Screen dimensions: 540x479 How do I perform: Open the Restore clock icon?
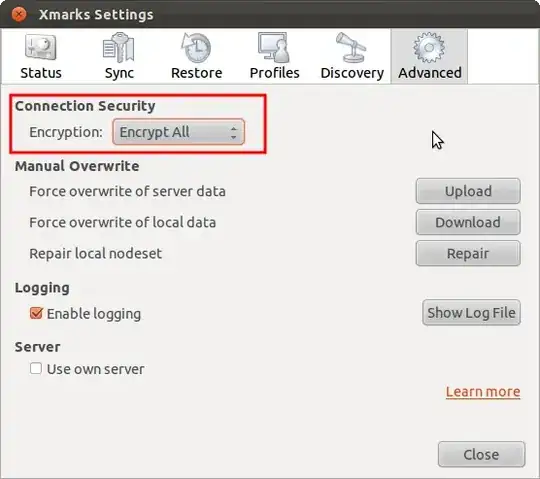(x=196, y=47)
